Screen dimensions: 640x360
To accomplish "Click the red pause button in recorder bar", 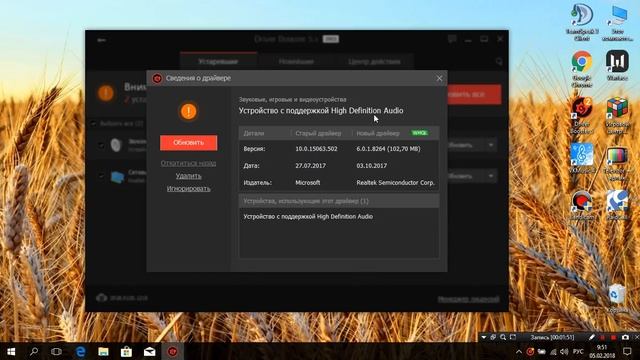I will pos(602,338).
